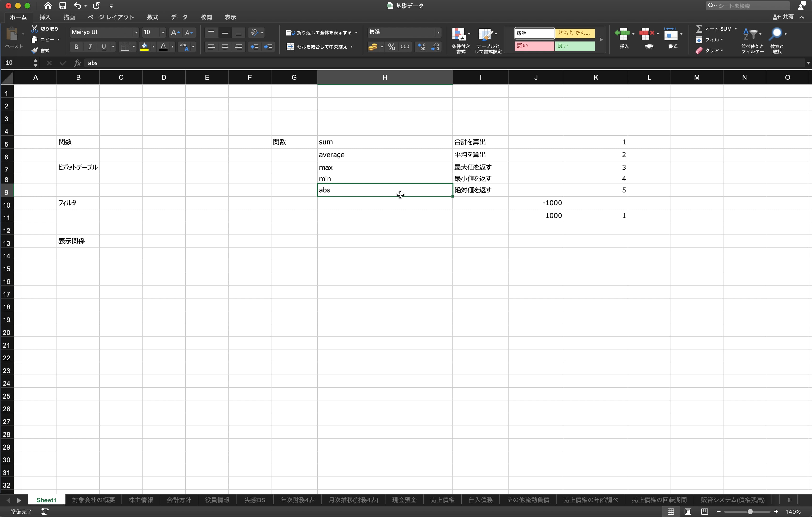Apply percent style to the selection
Screen dimensions: 812x517
pos(391,47)
